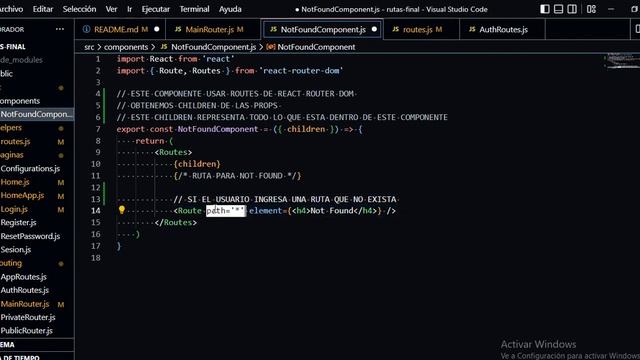Open Login.js in the explorer
The height and width of the screenshot is (360, 640).
pos(37,209)
